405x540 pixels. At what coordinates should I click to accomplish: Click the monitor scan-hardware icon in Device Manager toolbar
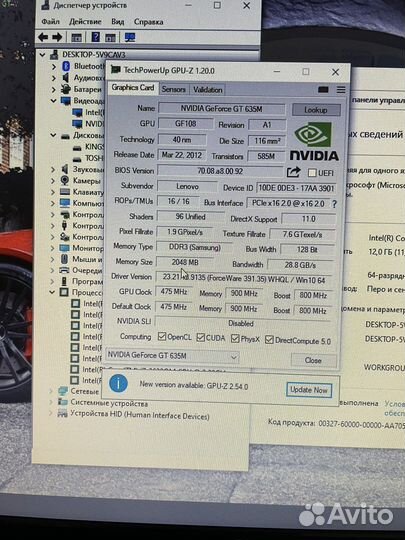pyautogui.click(x=130, y=37)
